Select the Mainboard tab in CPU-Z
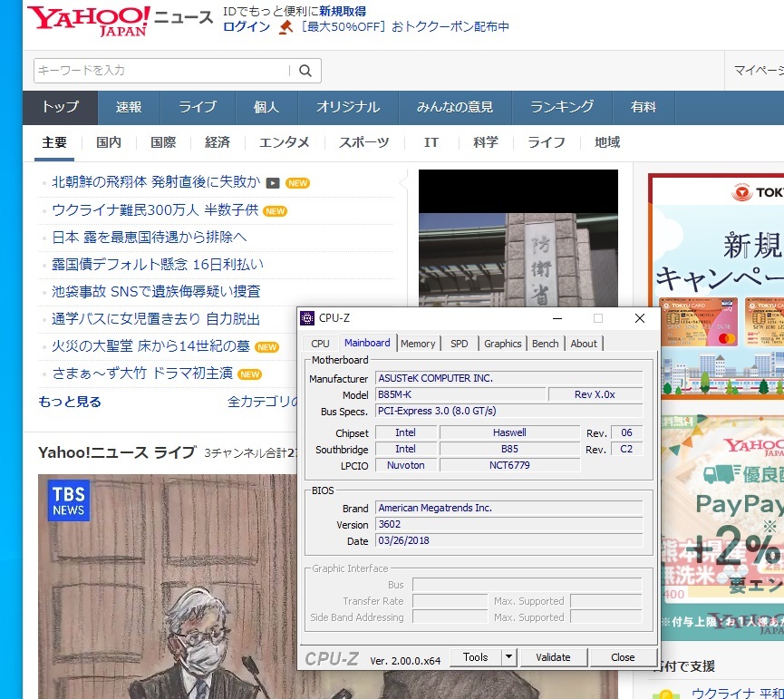Viewport: 784px width, 699px height. pos(367,343)
